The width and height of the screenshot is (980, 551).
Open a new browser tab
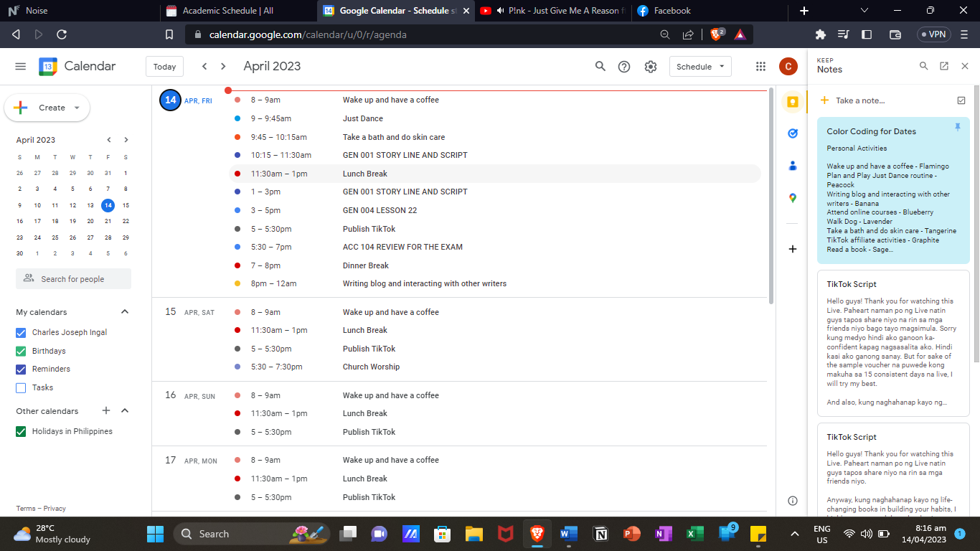pyautogui.click(x=804, y=11)
